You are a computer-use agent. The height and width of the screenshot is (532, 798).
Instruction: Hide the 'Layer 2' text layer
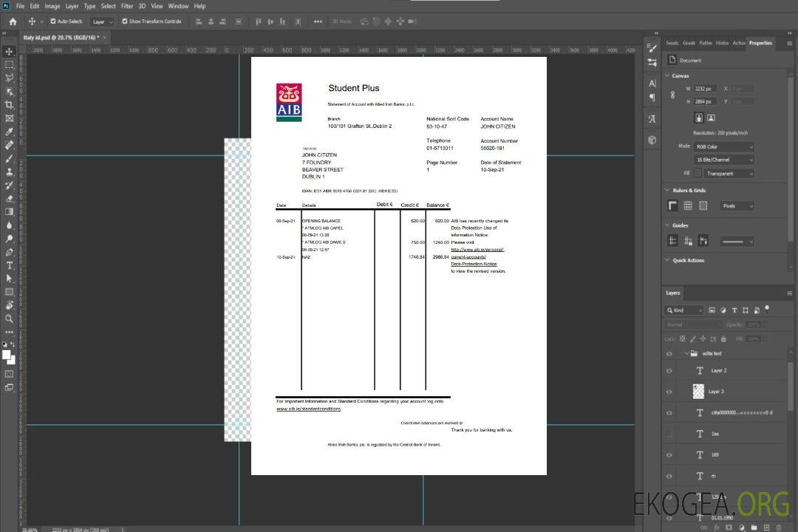pyautogui.click(x=669, y=371)
